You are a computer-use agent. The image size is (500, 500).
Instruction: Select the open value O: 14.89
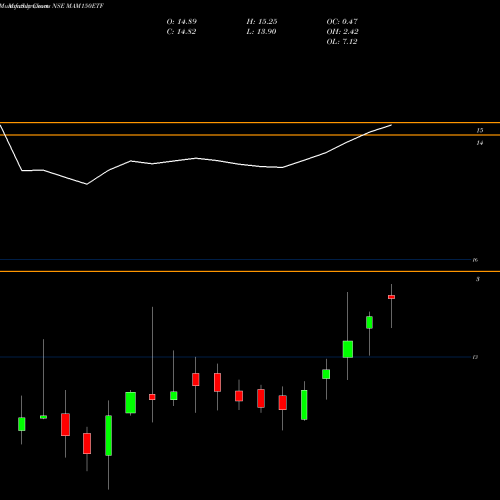(x=182, y=22)
